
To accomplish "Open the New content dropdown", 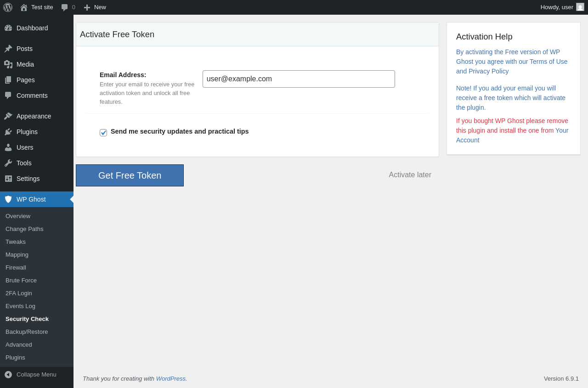I will 95,7.
